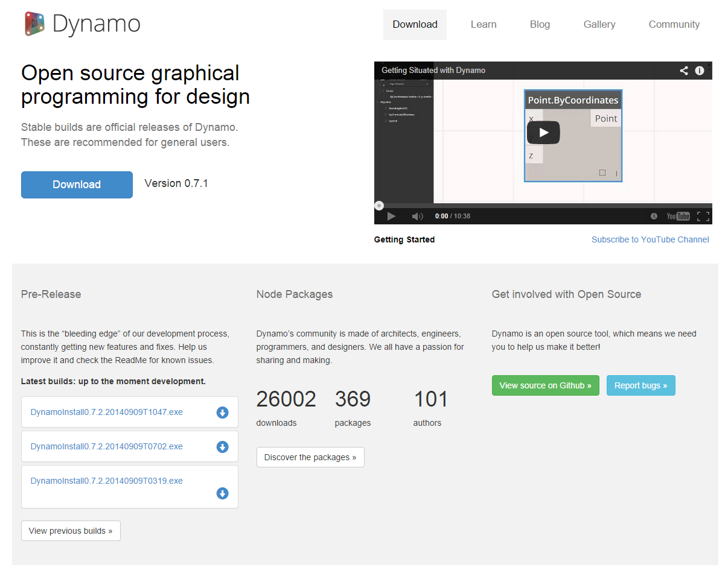The width and height of the screenshot is (728, 576).
Task: Open DynamoInstall0.7.2.20140909T1047.exe link
Action: [107, 412]
